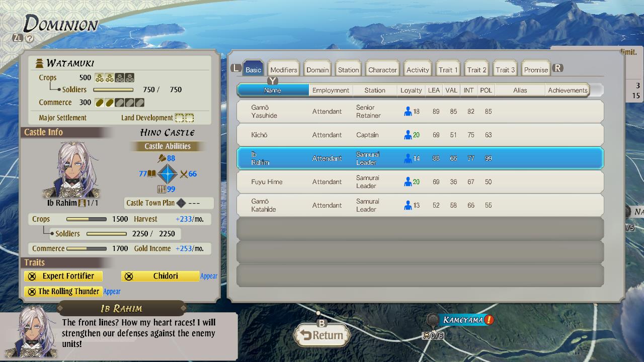The height and width of the screenshot is (362, 644).
Task: Click the arrows Castle Ability icon showing 88
Action: (162, 158)
